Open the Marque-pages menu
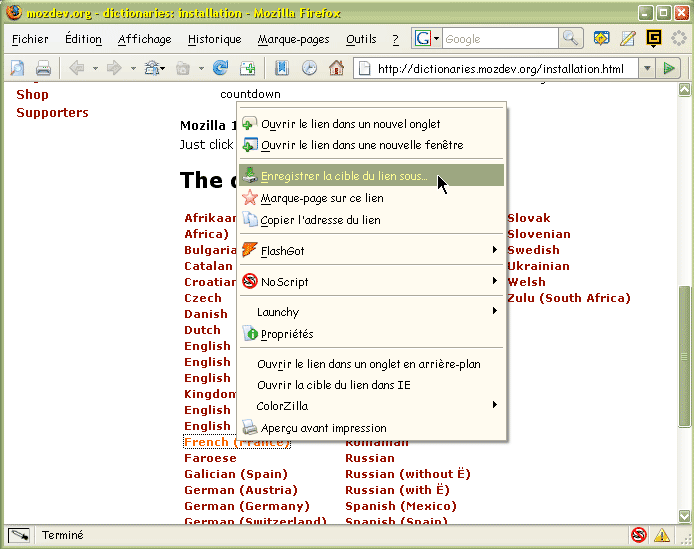The height and width of the screenshot is (549, 694). pyautogui.click(x=293, y=39)
